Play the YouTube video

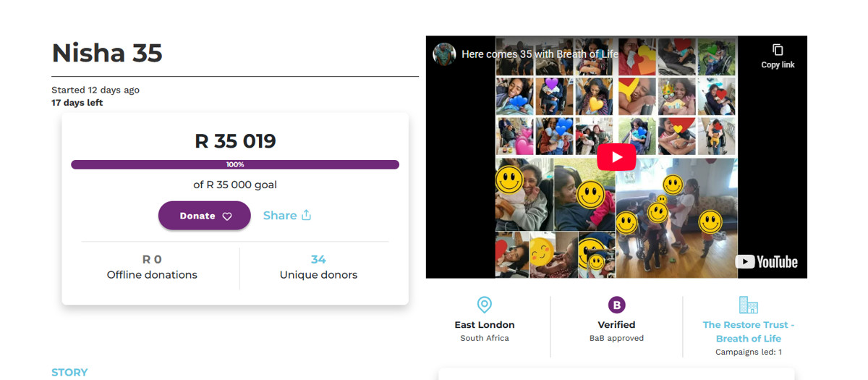pyautogui.click(x=616, y=157)
